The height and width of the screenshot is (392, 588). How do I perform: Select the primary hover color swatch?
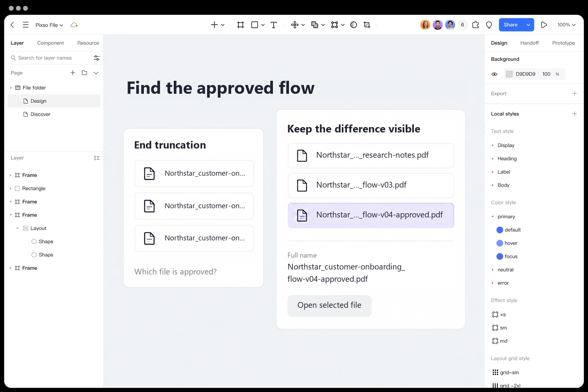click(x=500, y=243)
